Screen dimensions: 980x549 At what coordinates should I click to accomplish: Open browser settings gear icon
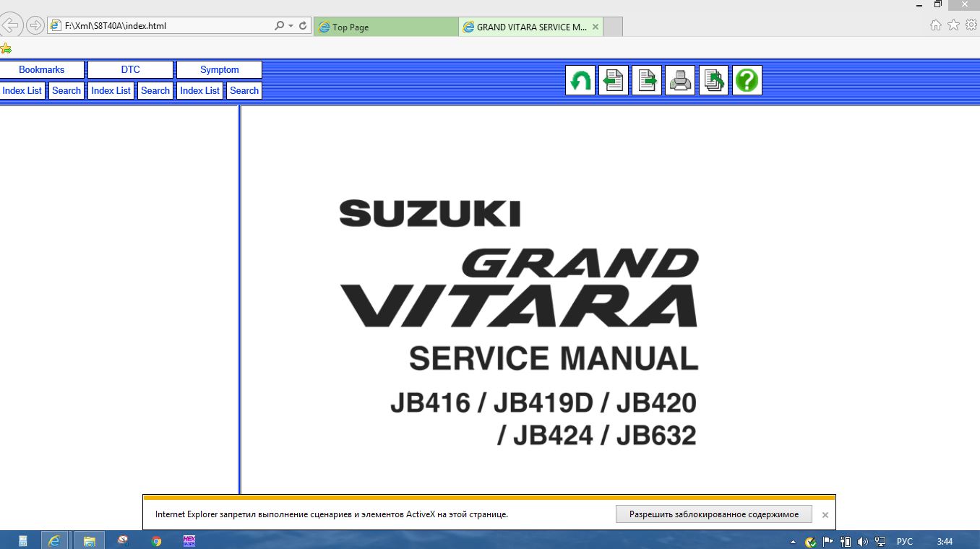pyautogui.click(x=971, y=25)
